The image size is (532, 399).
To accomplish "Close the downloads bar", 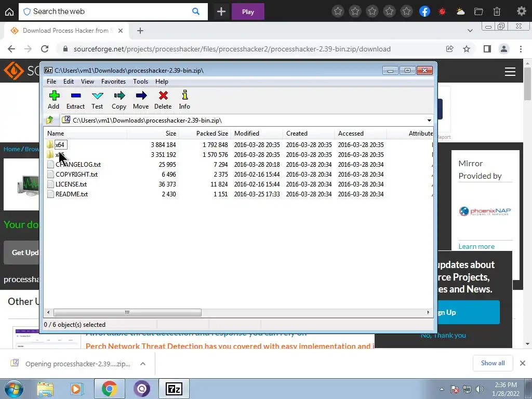I will tap(523, 363).
